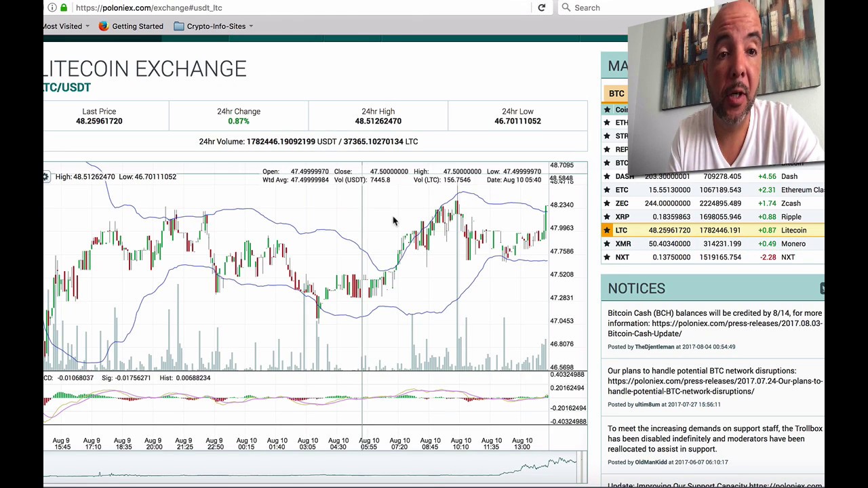The width and height of the screenshot is (868, 488).
Task: Open poster TheJentleman's profile link
Action: point(654,347)
